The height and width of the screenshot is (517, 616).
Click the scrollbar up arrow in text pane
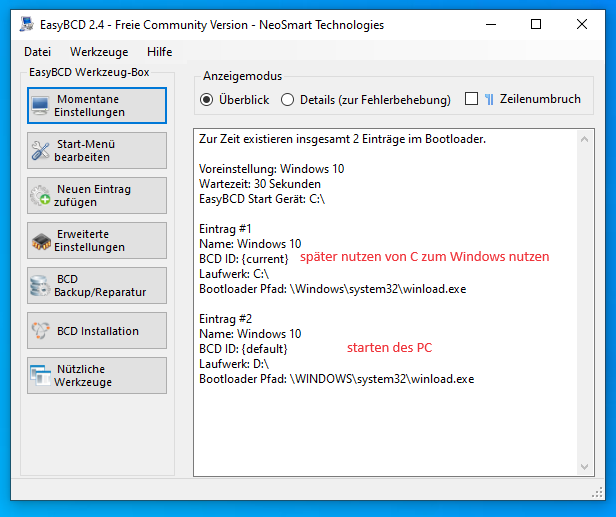[x=584, y=139]
